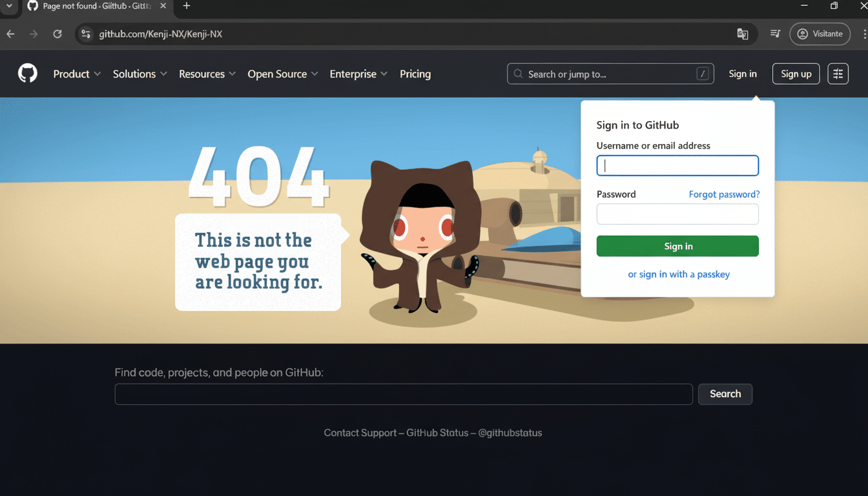Image resolution: width=868 pixels, height=496 pixels.
Task: Focus the Username or email address field
Action: [x=677, y=165]
